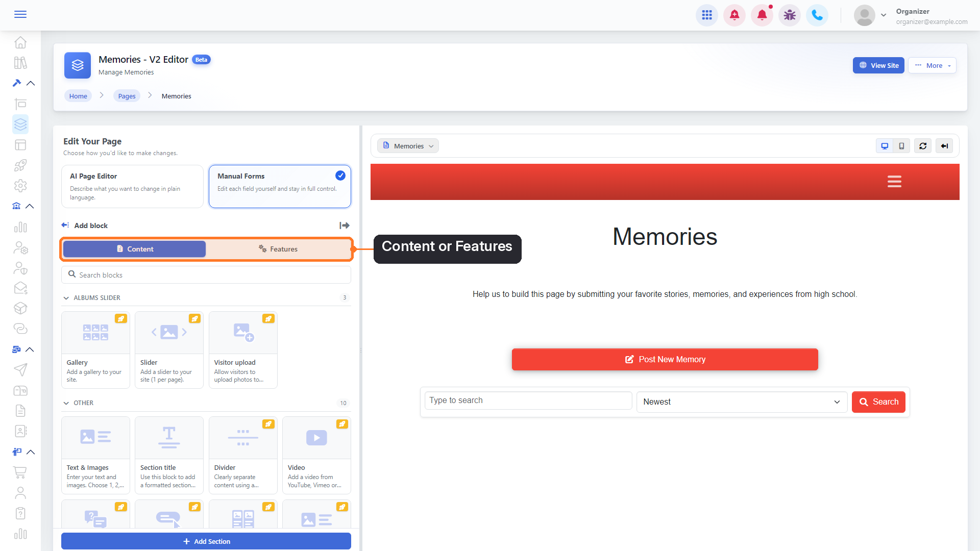The height and width of the screenshot is (551, 980).
Task: Open the hamburger menu in top bar
Action: pyautogui.click(x=20, y=14)
